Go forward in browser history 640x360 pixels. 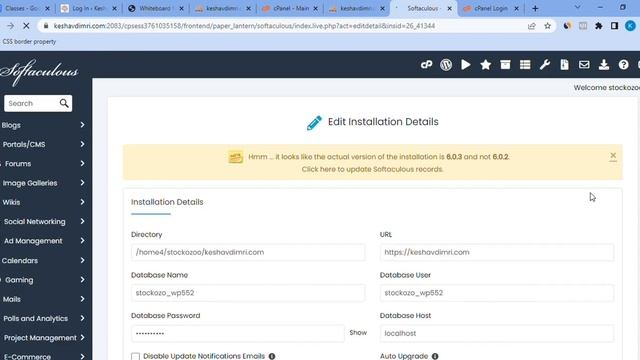10,26
